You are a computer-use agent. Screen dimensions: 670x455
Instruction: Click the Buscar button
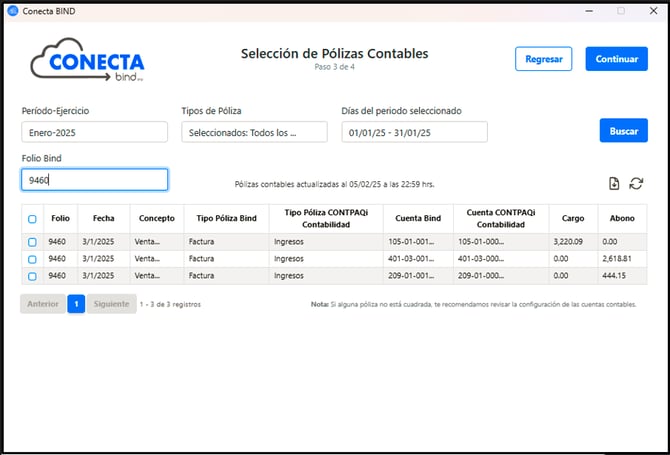pyautogui.click(x=623, y=131)
